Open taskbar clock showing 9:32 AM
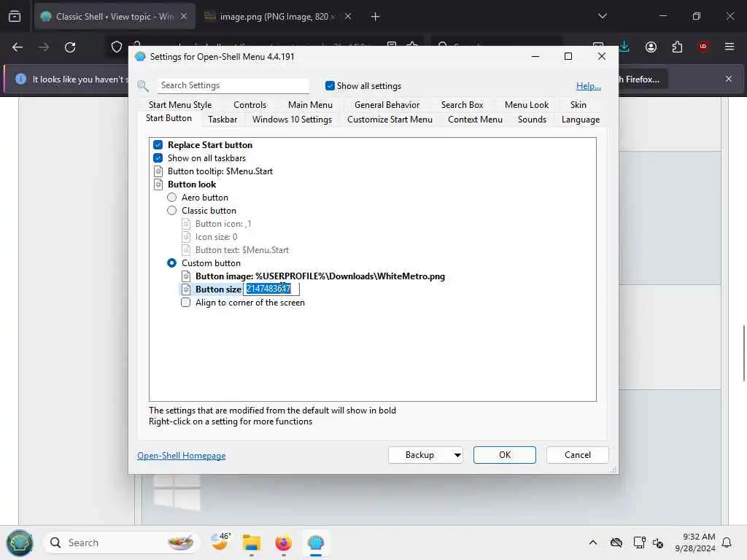 (x=695, y=542)
